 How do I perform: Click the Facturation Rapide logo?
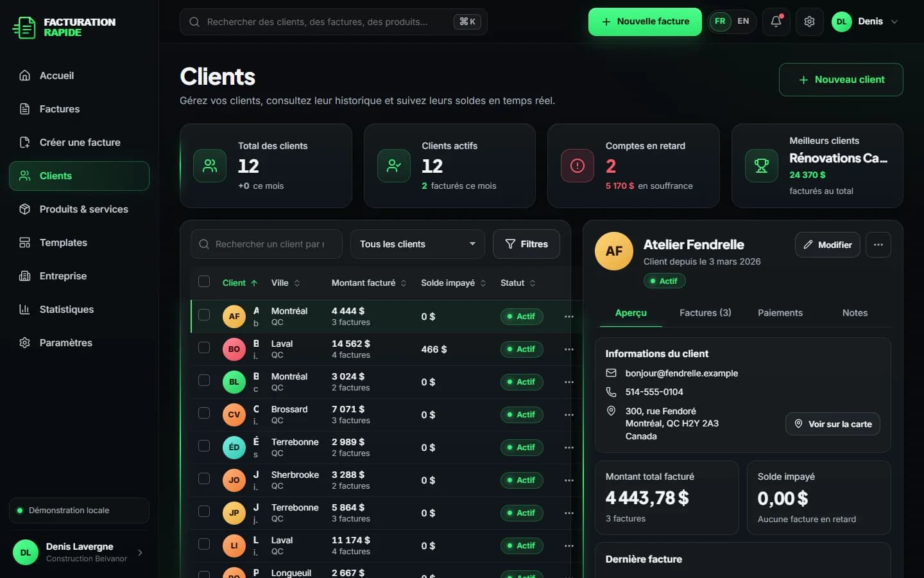point(64,27)
